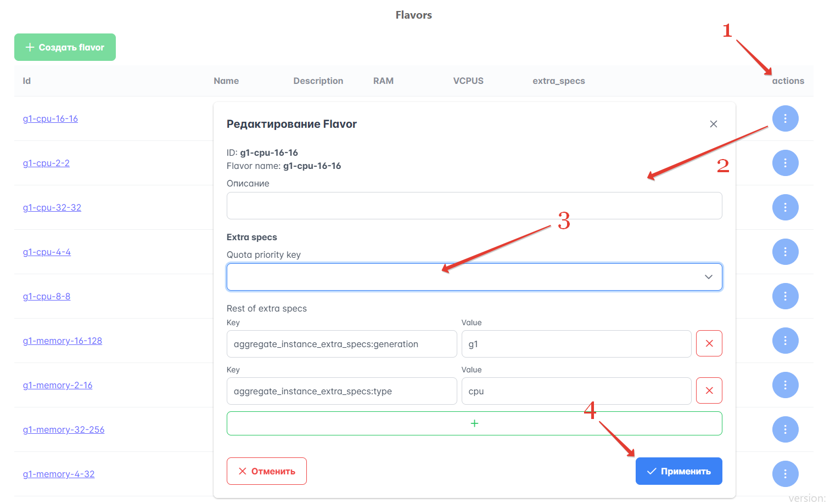Open the g1-cpu-8-8 flavor link
Screen dimensions: 830x504
pyautogui.click(x=47, y=297)
